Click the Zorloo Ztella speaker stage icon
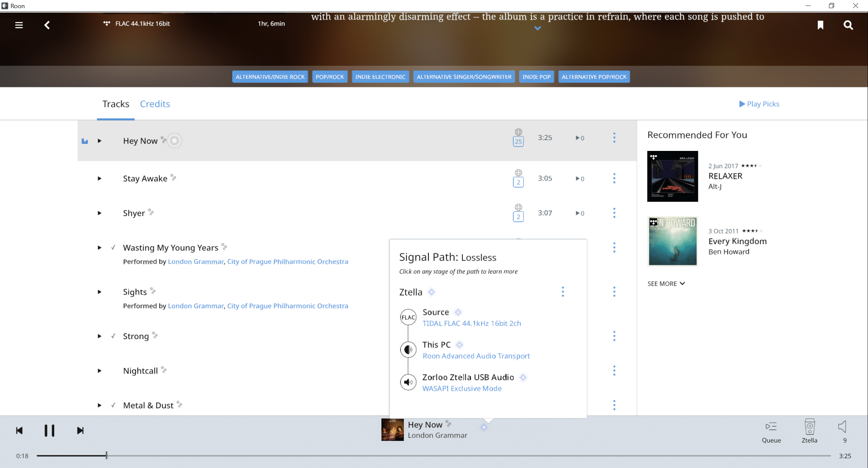Viewport: 868px width, 468px height. click(408, 382)
